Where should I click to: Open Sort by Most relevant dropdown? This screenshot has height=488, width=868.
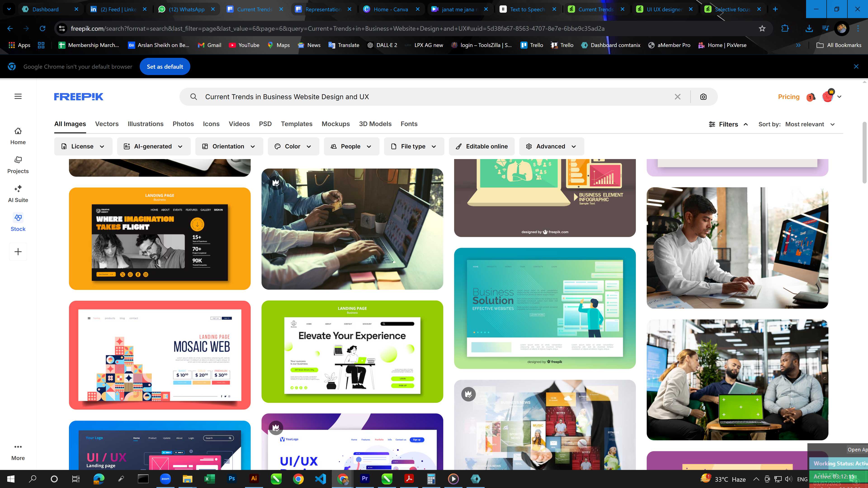pos(797,124)
